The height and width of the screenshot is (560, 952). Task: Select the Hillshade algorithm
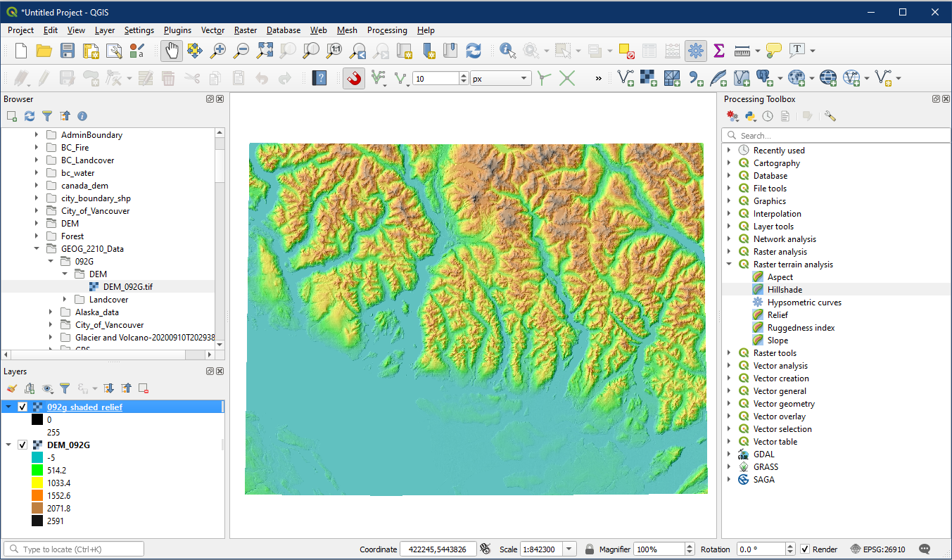[x=784, y=290]
